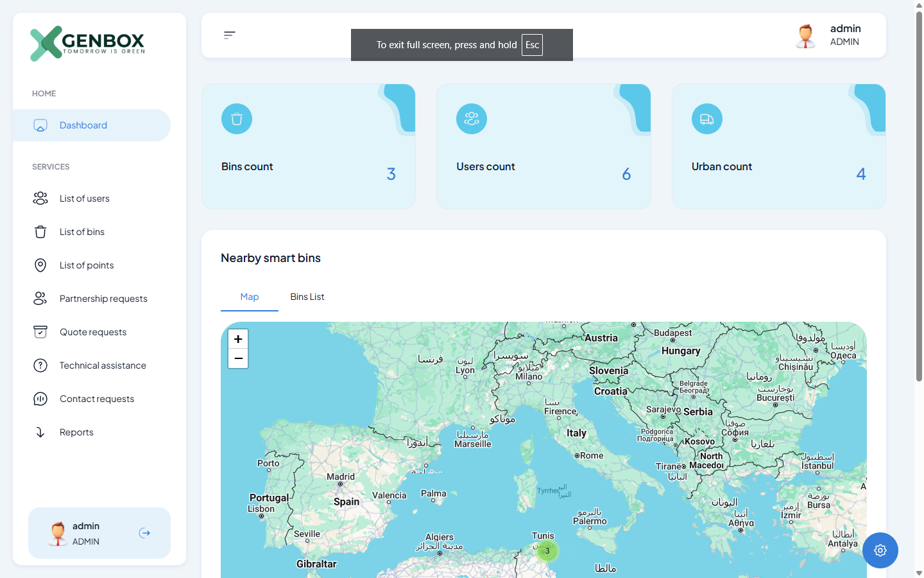Click the trash bin icon on Bins count card
This screenshot has height=578, width=924.
click(237, 119)
